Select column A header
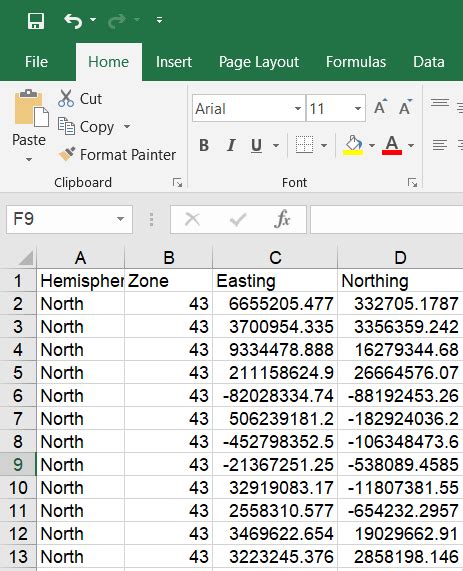The width and height of the screenshot is (463, 571). [x=81, y=258]
